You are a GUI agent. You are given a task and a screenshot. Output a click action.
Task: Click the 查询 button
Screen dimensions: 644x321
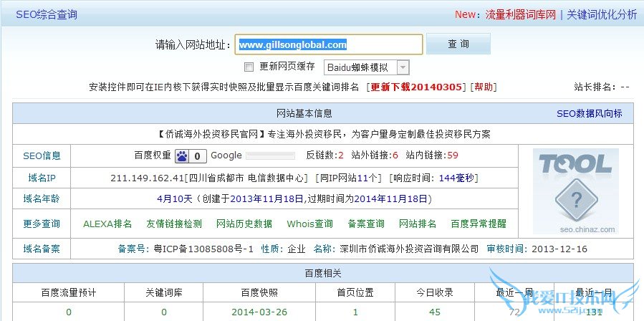458,44
